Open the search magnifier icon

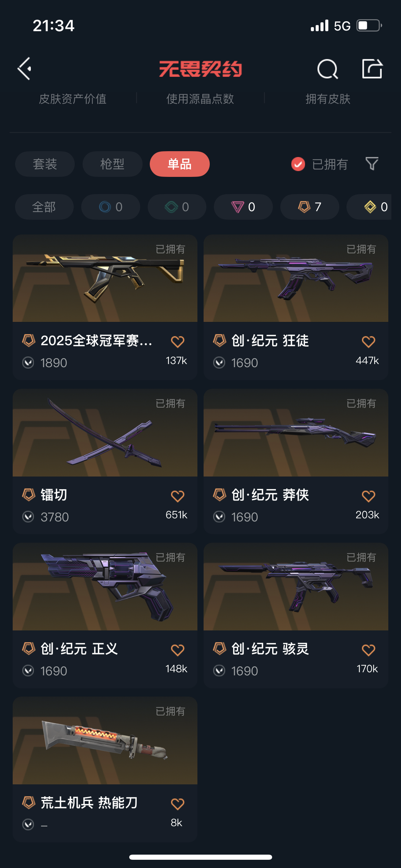pos(327,69)
